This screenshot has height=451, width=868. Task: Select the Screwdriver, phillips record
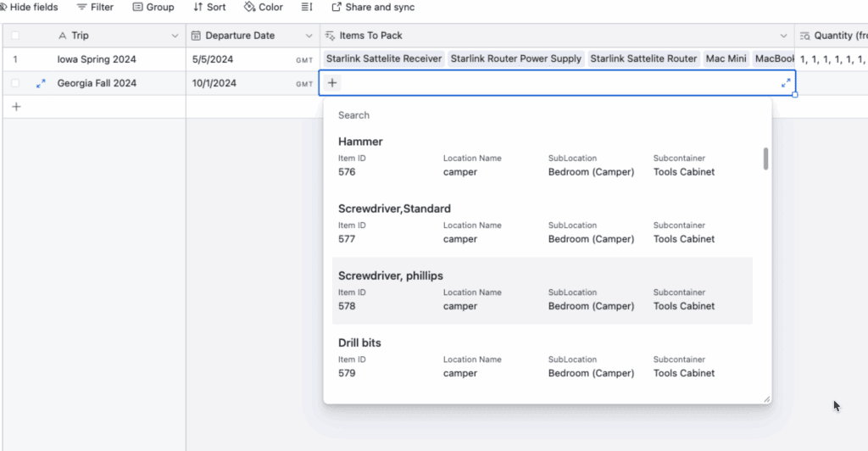pyautogui.click(x=542, y=291)
